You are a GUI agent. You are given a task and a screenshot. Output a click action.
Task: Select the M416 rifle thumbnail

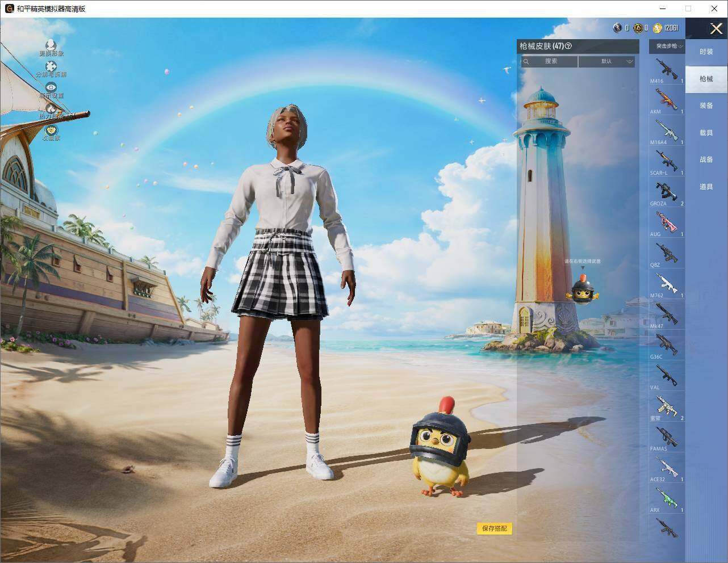click(x=667, y=70)
